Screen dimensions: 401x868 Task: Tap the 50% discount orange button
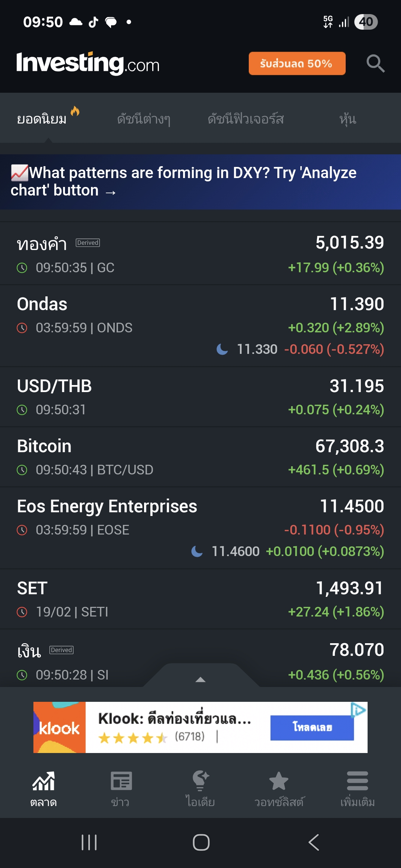pyautogui.click(x=297, y=63)
